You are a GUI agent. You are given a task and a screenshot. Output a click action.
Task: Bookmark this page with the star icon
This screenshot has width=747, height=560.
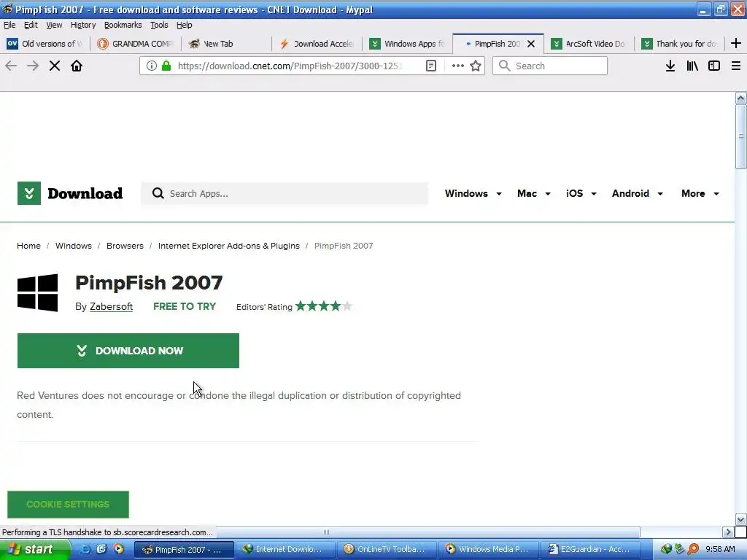[476, 66]
